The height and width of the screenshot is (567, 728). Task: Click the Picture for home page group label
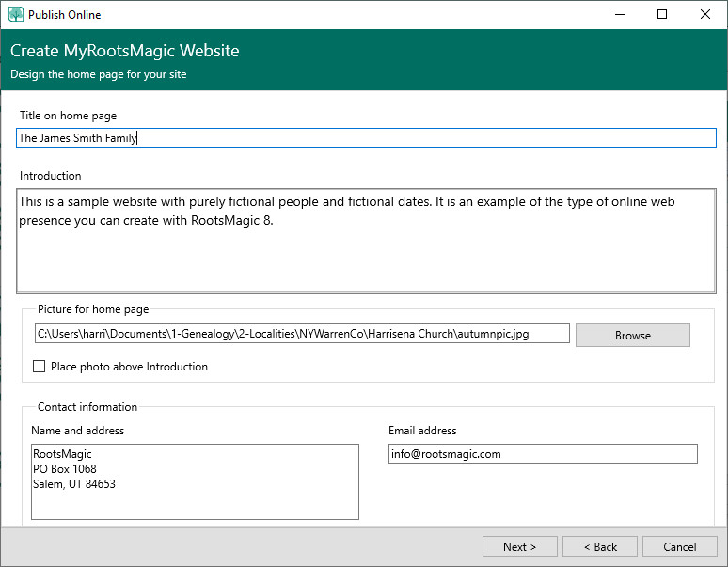click(x=93, y=309)
